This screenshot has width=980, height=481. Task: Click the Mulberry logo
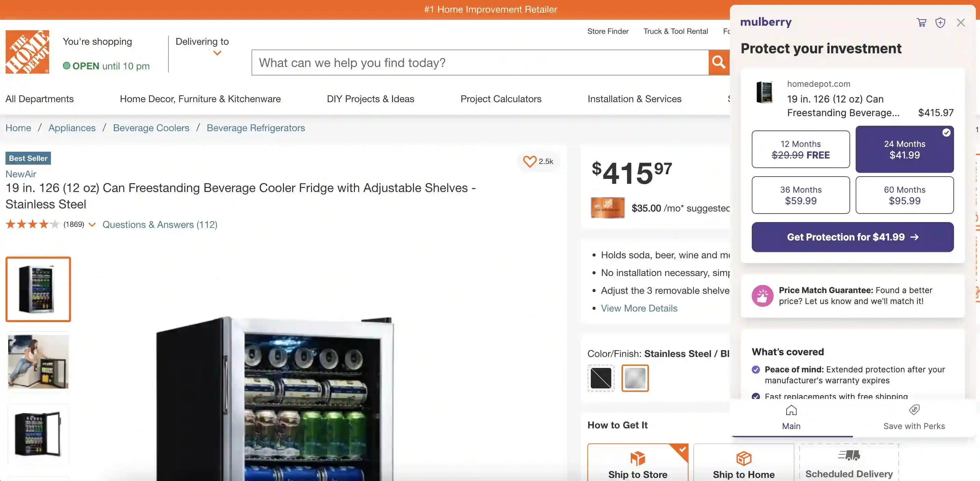coord(766,22)
